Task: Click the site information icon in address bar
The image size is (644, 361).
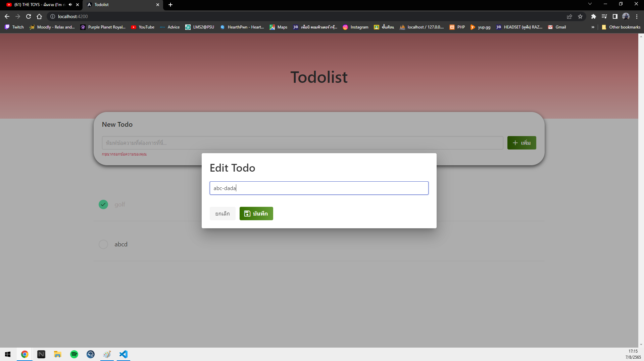Action: point(52,16)
